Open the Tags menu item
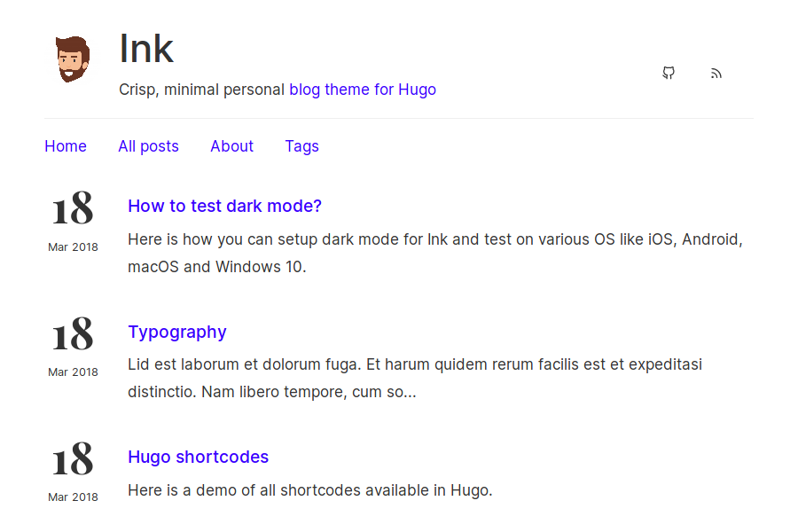The height and width of the screenshot is (532, 798). 301,146
